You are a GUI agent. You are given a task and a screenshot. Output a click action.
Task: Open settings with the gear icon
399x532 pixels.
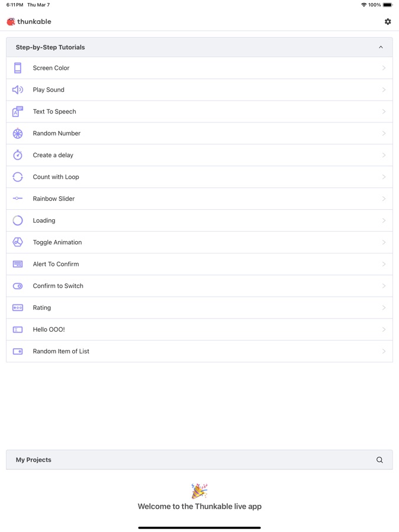click(x=388, y=22)
